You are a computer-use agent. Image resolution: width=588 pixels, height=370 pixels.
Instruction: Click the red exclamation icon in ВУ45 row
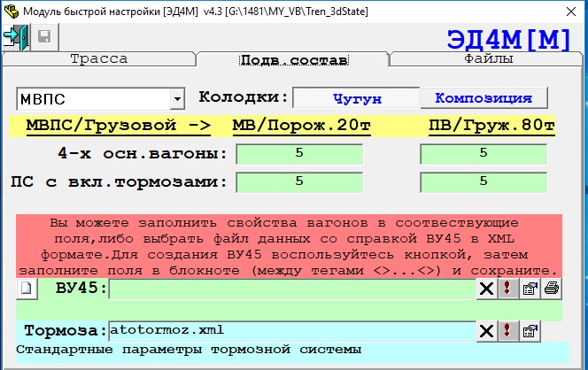point(508,289)
